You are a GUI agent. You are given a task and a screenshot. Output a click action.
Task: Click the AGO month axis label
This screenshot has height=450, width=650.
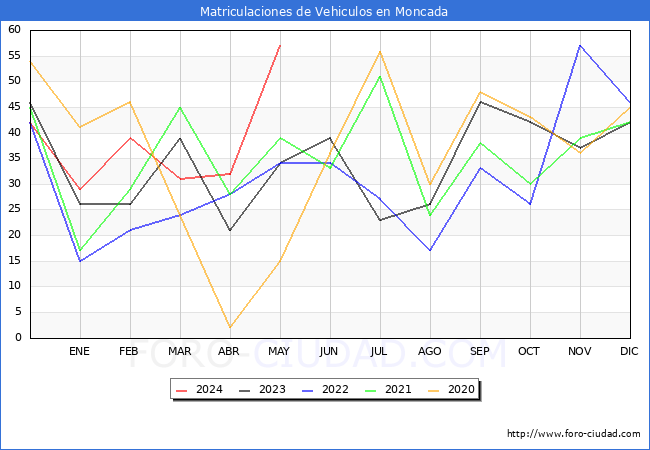point(429,351)
